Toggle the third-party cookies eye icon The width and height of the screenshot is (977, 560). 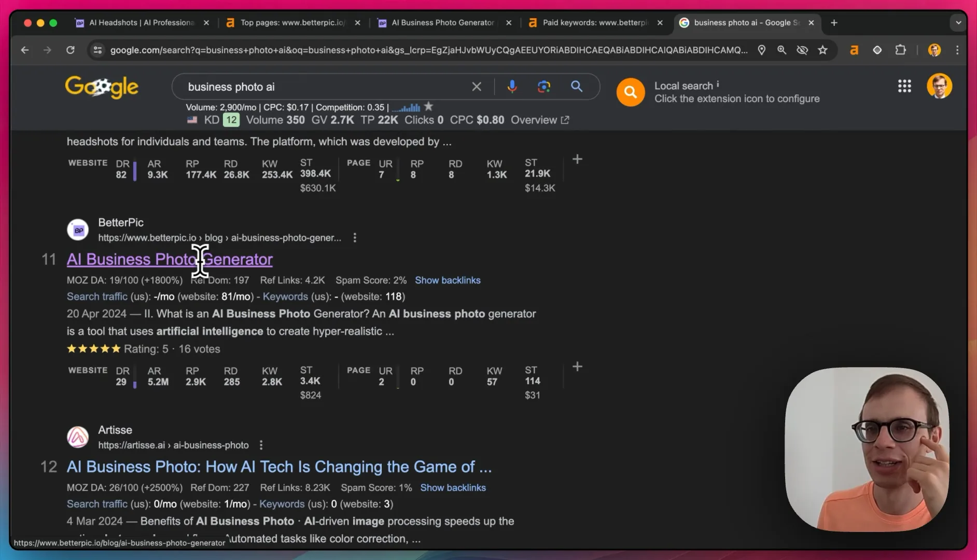tap(802, 50)
